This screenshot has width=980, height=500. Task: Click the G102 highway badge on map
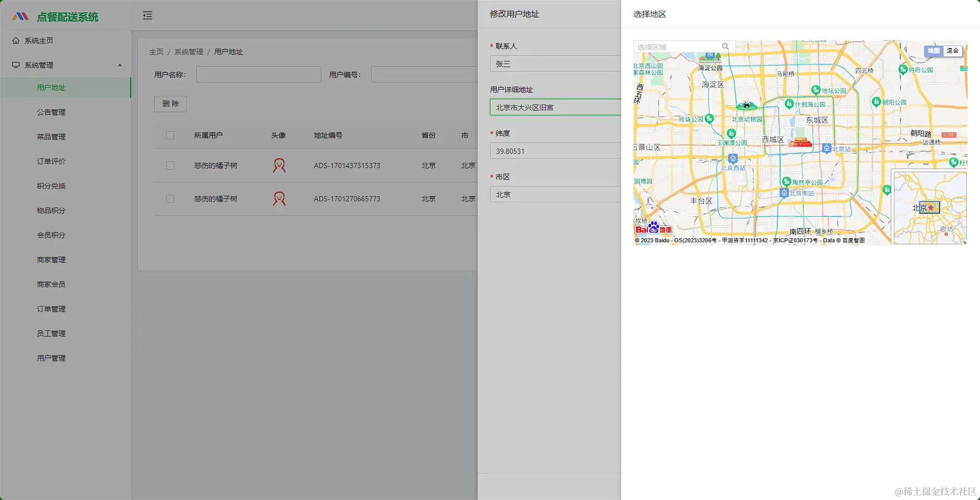[x=949, y=135]
